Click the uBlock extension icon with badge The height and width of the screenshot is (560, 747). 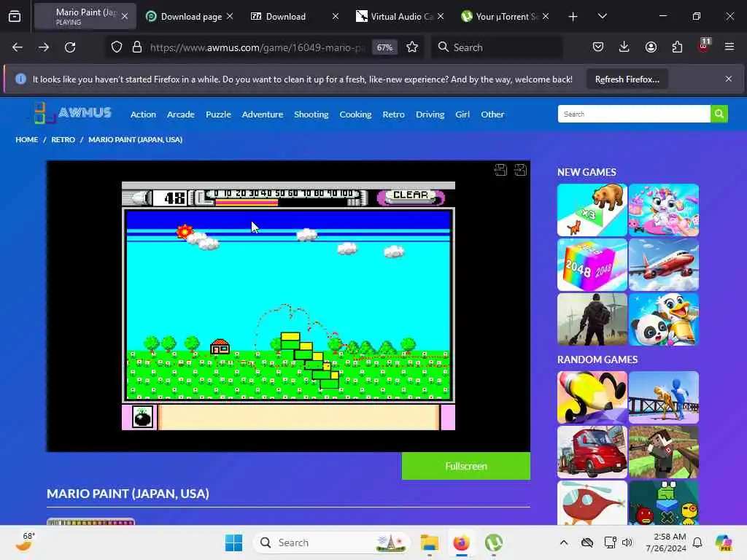[704, 46]
